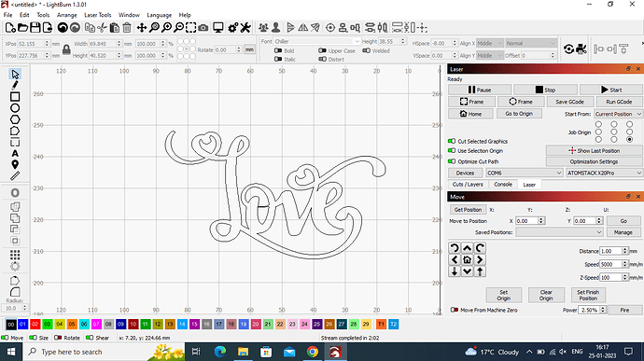This screenshot has width=644, height=361.
Task: Open the COM6 port dropdown
Action: (525, 173)
